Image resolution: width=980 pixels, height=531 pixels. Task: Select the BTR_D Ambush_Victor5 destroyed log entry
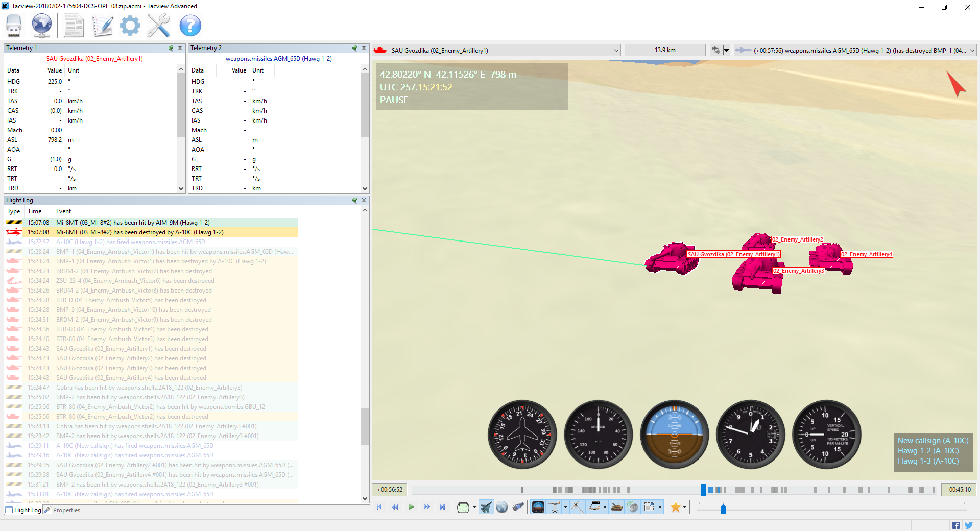152,300
